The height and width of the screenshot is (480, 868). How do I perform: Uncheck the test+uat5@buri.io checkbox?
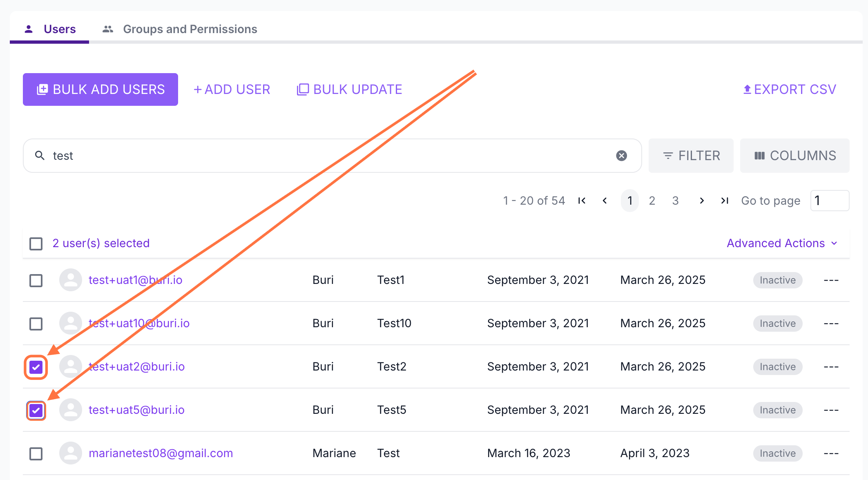click(36, 410)
